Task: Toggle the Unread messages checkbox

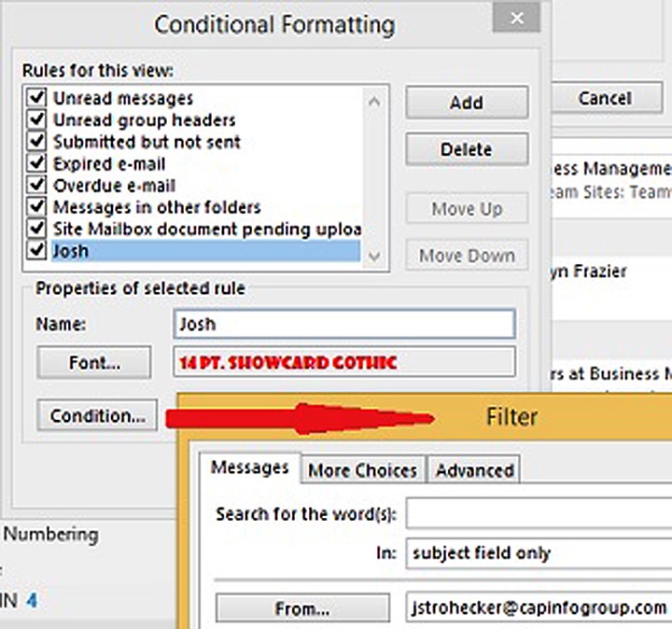Action: (37, 98)
